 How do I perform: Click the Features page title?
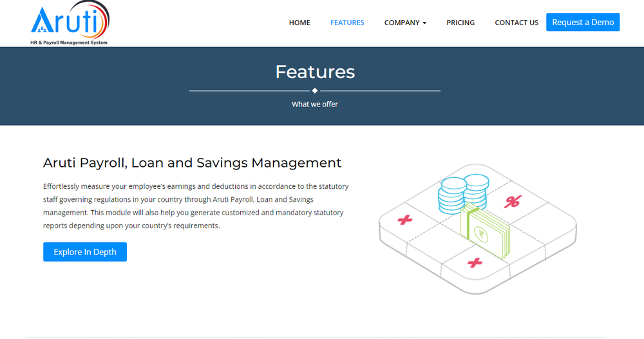[x=315, y=72]
